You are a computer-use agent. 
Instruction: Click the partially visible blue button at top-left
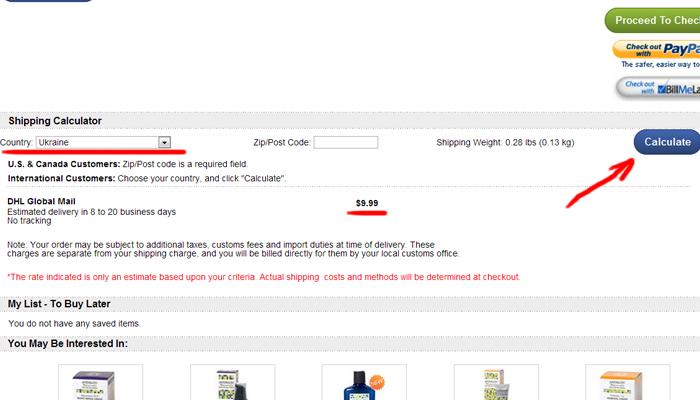48,1
